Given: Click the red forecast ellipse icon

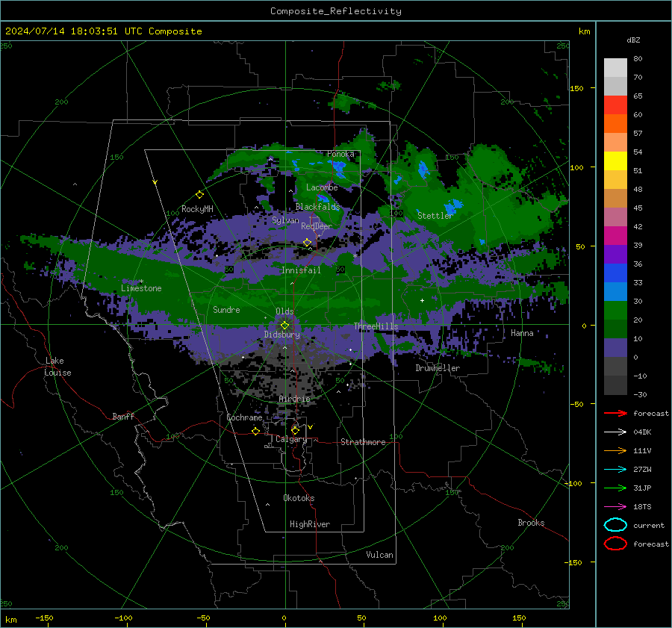Looking at the screenshot, I should tap(615, 544).
